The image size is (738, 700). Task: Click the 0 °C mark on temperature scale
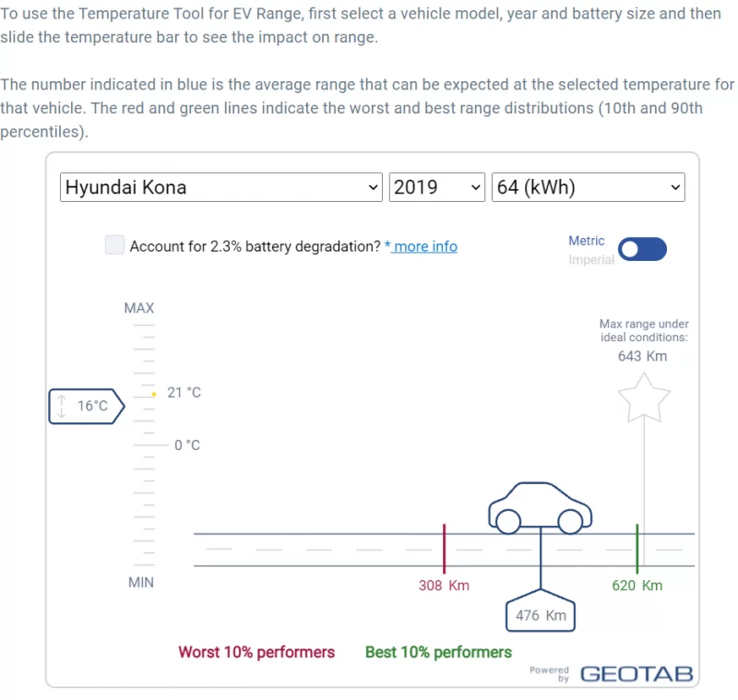186,445
